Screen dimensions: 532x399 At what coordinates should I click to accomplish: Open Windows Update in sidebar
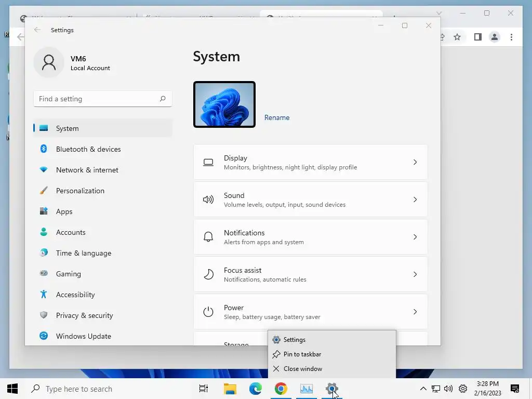[x=103, y=336]
